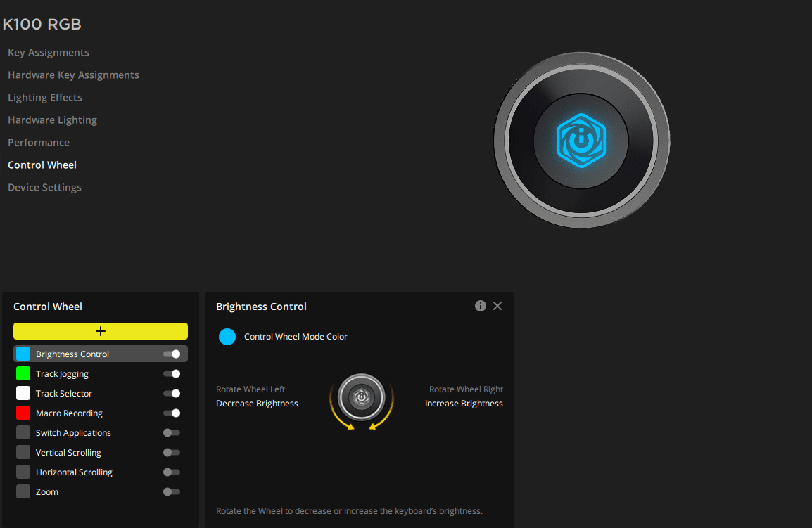Turn on the Horizontal Scrolling switch
The width and height of the screenshot is (812, 528).
pyautogui.click(x=172, y=472)
